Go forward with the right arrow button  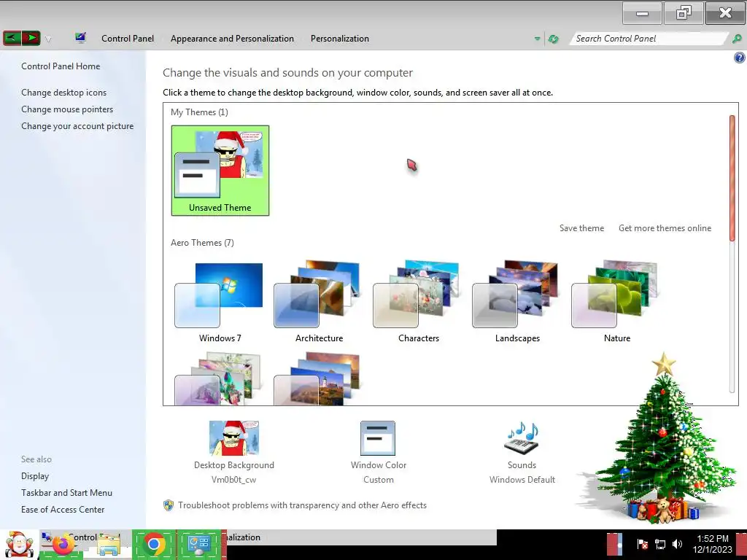click(x=31, y=38)
